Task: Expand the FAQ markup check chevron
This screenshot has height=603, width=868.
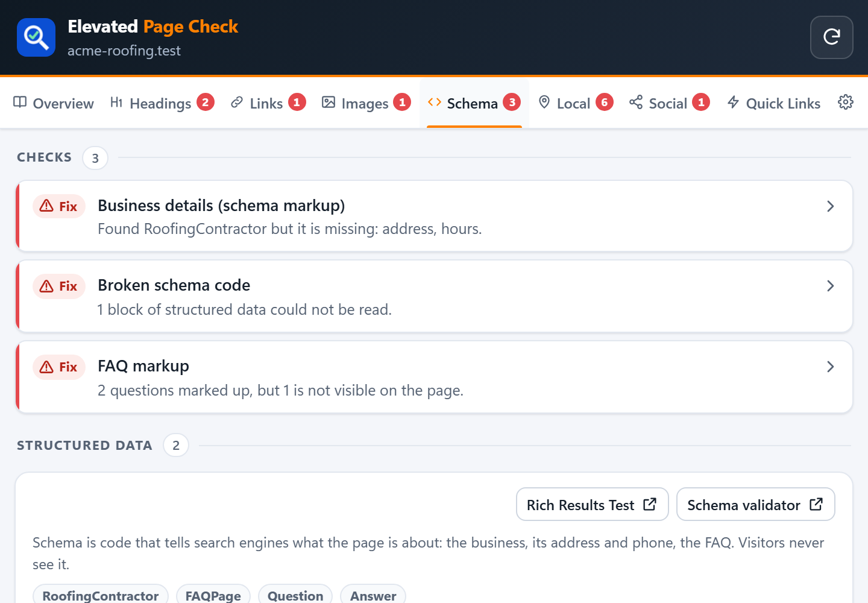Action: pos(831,367)
